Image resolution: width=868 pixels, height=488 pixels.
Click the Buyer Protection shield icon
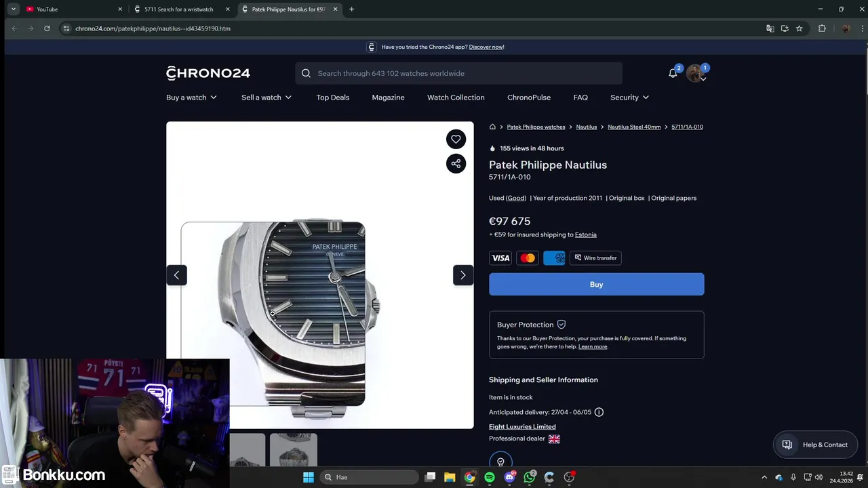pyautogui.click(x=561, y=325)
